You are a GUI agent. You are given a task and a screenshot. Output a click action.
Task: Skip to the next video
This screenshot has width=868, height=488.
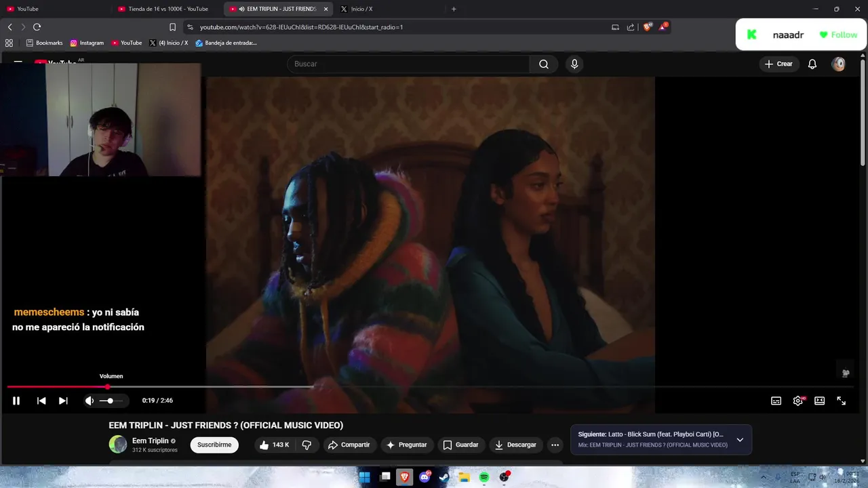tap(63, 401)
